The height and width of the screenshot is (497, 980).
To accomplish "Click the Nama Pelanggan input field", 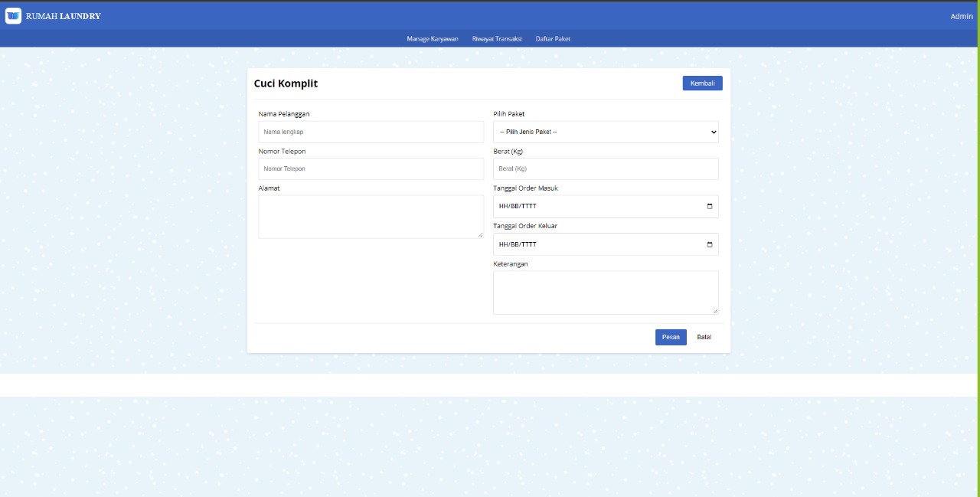I will (x=371, y=131).
